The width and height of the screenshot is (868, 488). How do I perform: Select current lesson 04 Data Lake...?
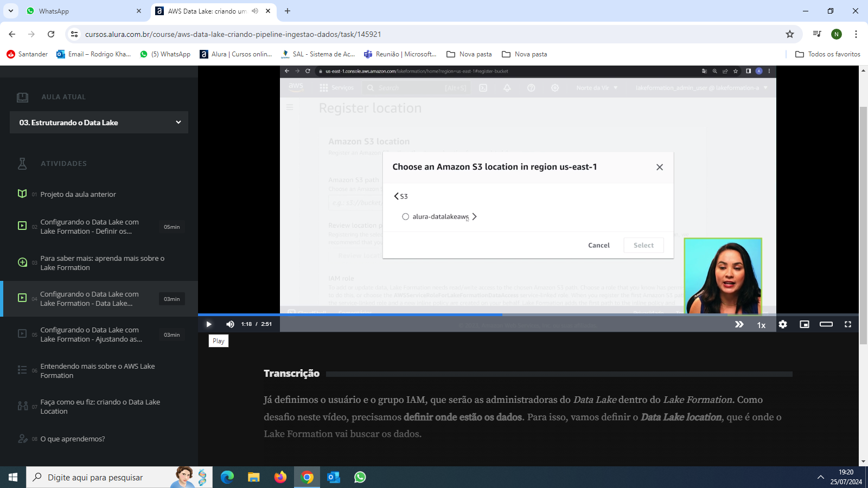tap(99, 299)
